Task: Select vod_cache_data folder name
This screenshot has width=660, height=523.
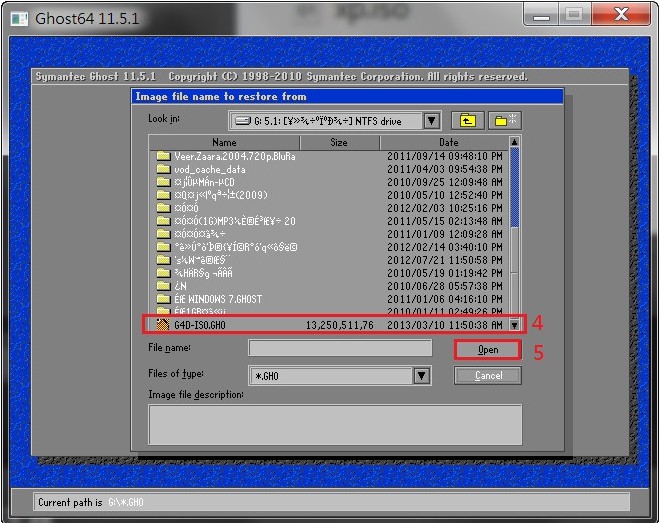Action: (x=210, y=169)
